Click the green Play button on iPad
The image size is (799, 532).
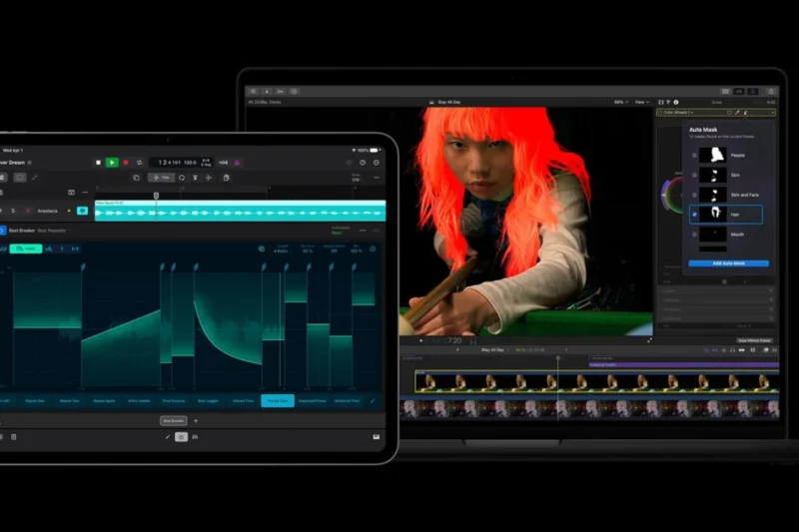click(112, 163)
